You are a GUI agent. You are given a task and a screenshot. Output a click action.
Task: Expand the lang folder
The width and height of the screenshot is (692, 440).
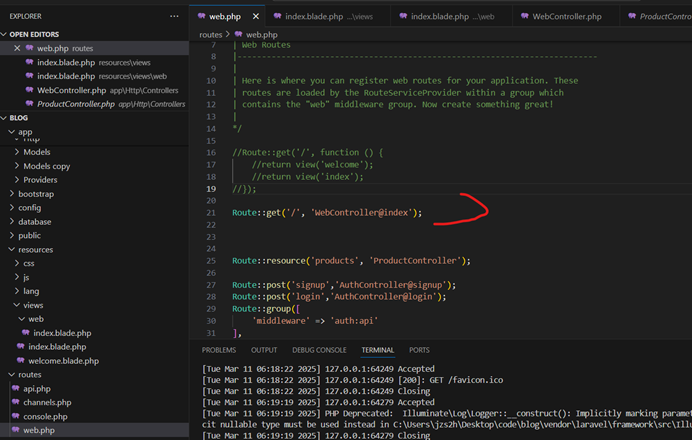click(17, 291)
